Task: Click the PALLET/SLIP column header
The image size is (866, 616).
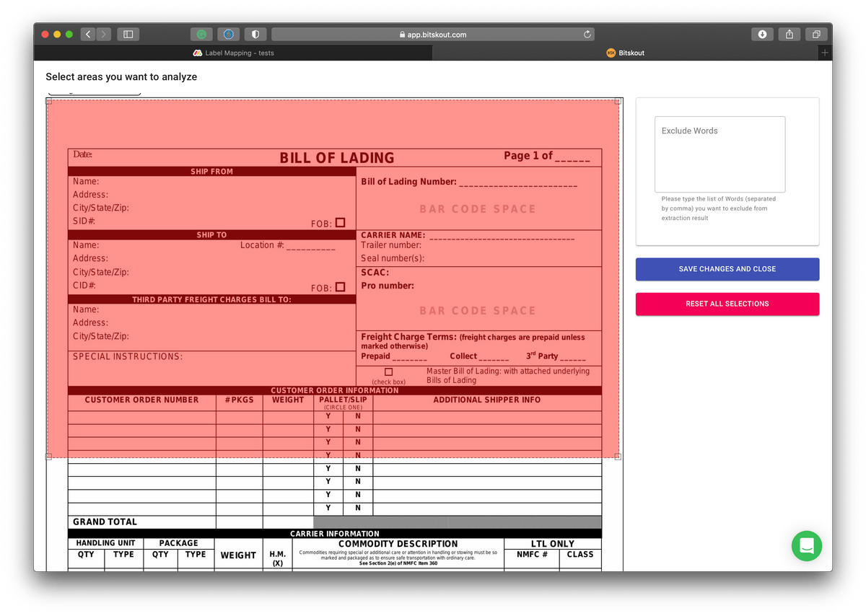Action: tap(343, 400)
